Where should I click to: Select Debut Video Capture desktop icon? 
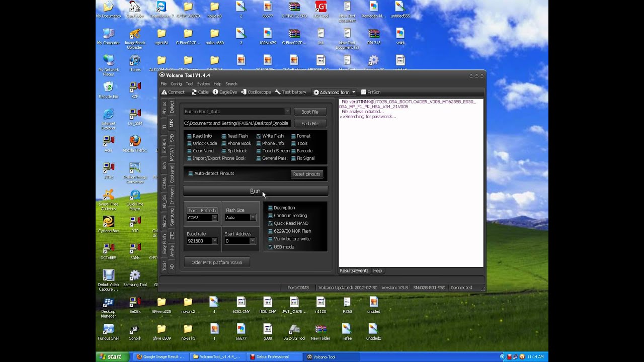(108, 281)
